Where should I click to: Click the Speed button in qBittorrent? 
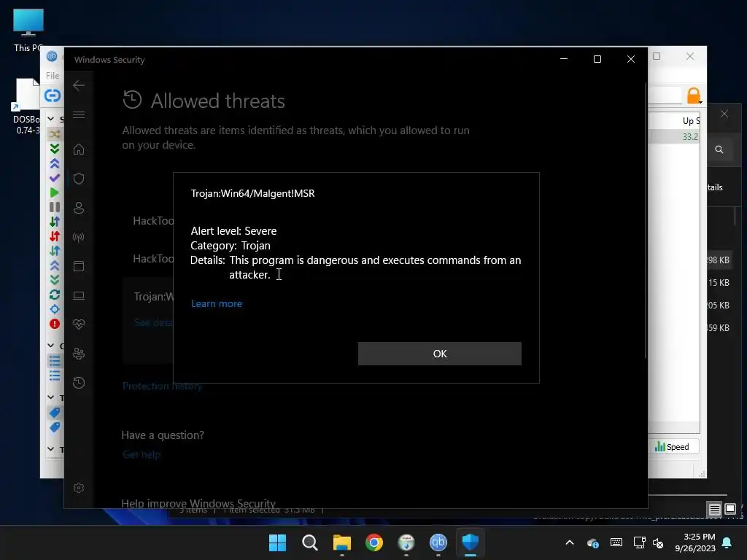pyautogui.click(x=672, y=447)
